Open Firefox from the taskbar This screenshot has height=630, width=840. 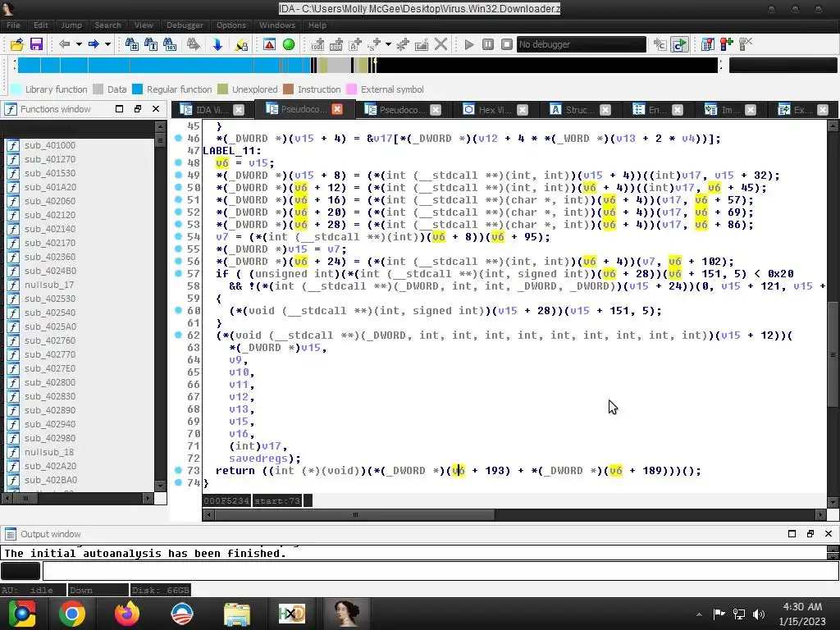point(127,614)
